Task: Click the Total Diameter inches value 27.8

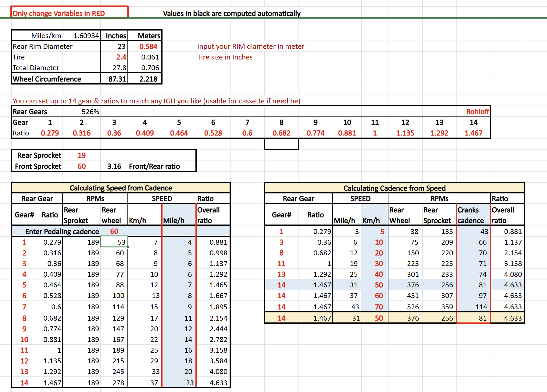Action: 119,68
